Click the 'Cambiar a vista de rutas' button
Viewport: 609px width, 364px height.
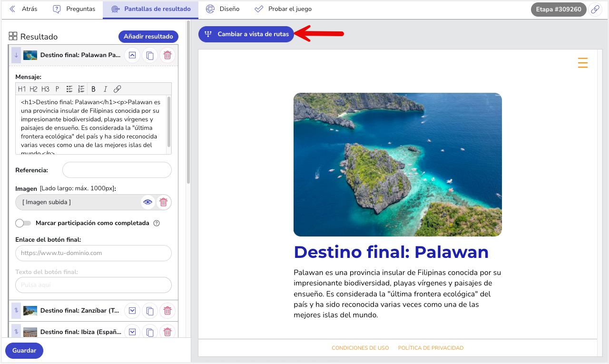(x=246, y=34)
